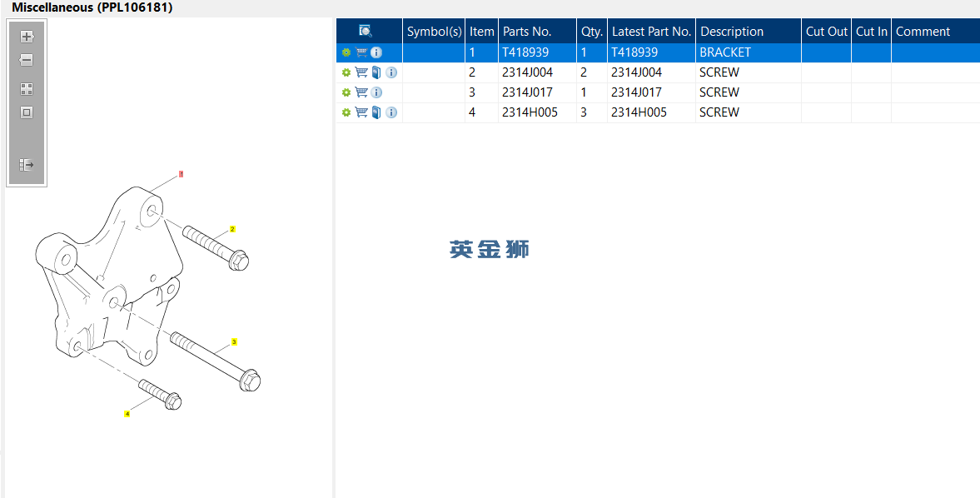Add SCREW 2314H005 to cart
Viewport: 980px width, 498px height.
pos(361,112)
